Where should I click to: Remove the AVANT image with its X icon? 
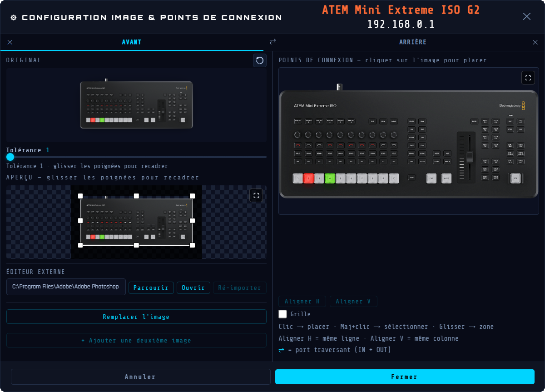point(10,42)
